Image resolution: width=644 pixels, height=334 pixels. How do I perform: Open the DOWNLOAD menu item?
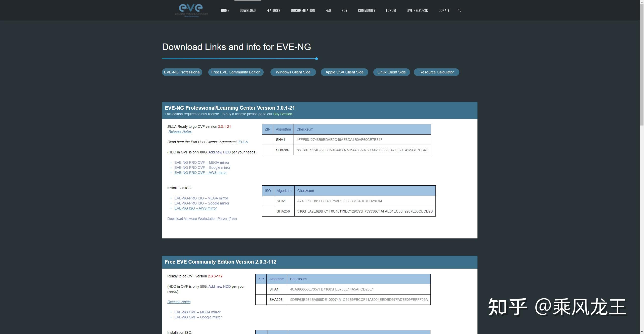pos(248,11)
